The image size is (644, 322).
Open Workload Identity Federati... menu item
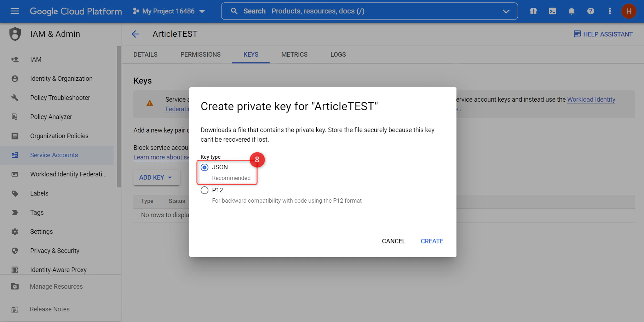(x=68, y=174)
